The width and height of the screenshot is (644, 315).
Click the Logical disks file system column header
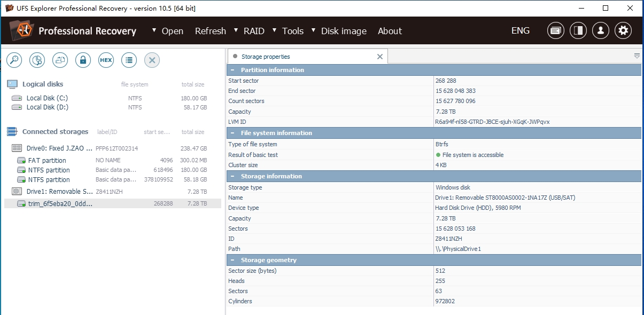pyautogui.click(x=135, y=84)
